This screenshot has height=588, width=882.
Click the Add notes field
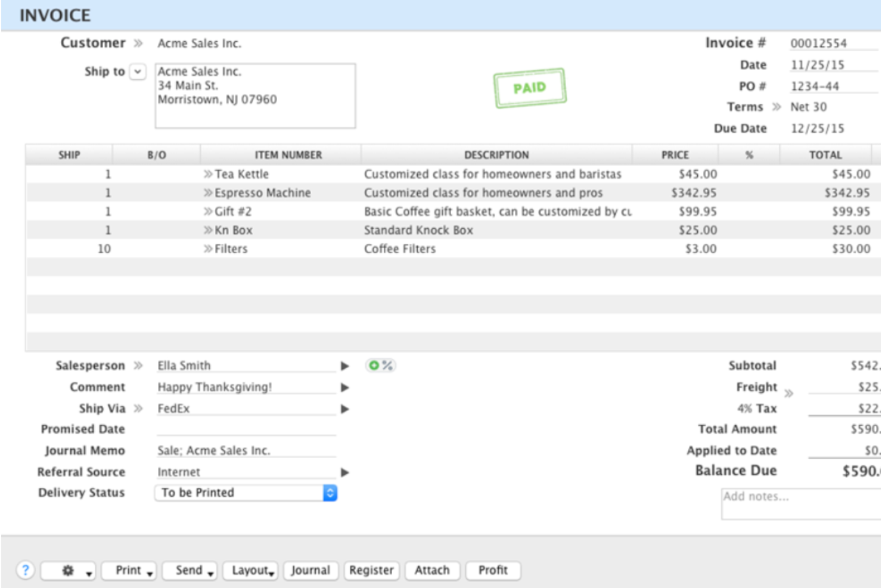(793, 503)
